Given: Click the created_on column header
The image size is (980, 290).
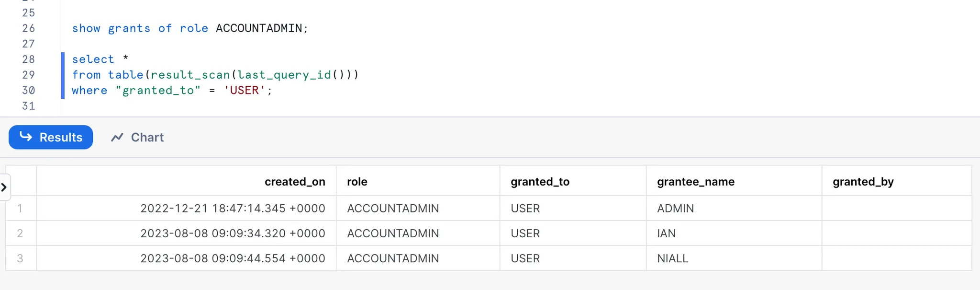Looking at the screenshot, I should pyautogui.click(x=187, y=181).
